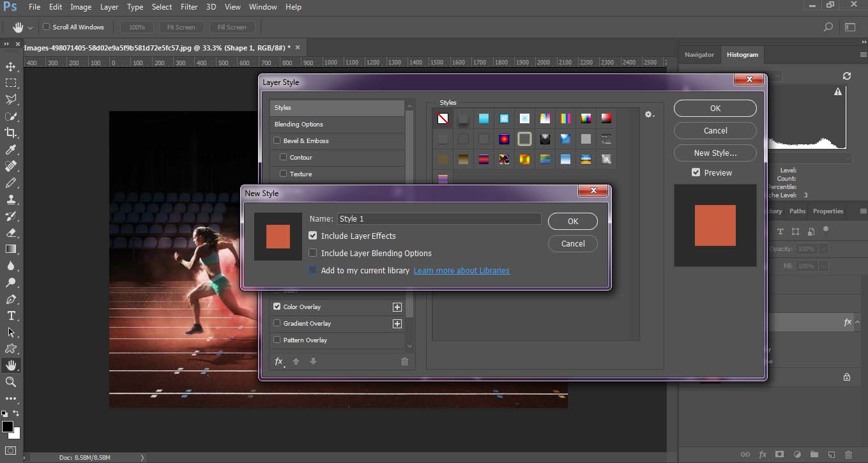The height and width of the screenshot is (463, 868).
Task: Enable the Bevel & Emboss checkbox
Action: (277, 140)
